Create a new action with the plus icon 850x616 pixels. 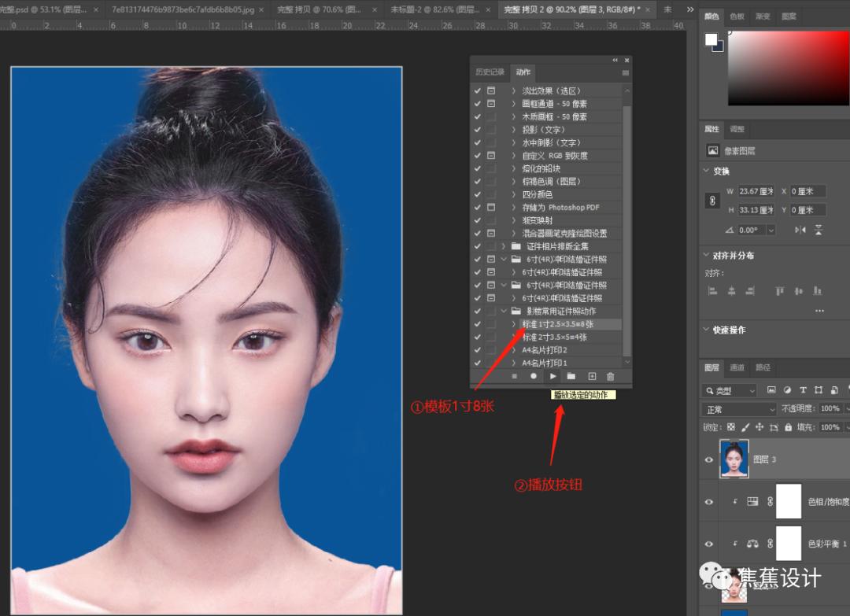click(592, 376)
